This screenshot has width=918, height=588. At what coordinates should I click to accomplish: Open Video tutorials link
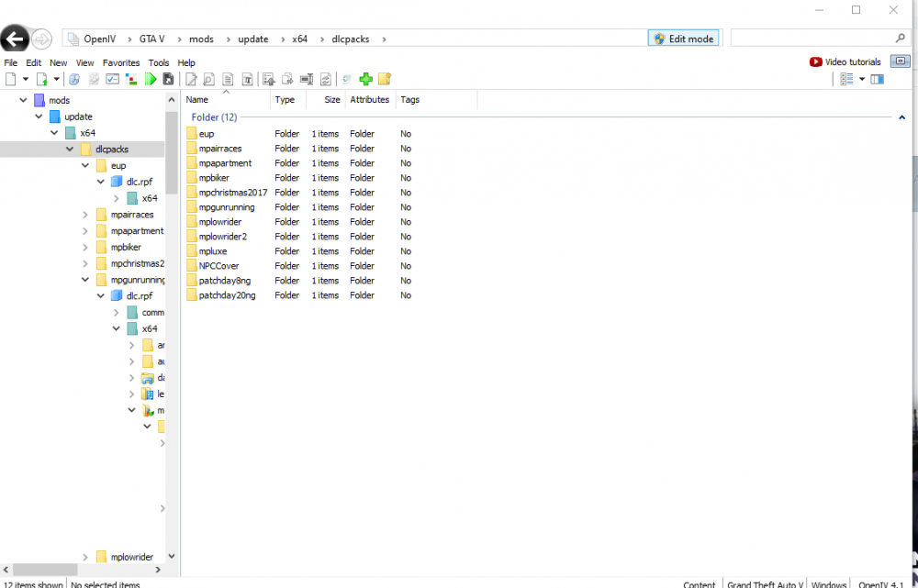(845, 62)
